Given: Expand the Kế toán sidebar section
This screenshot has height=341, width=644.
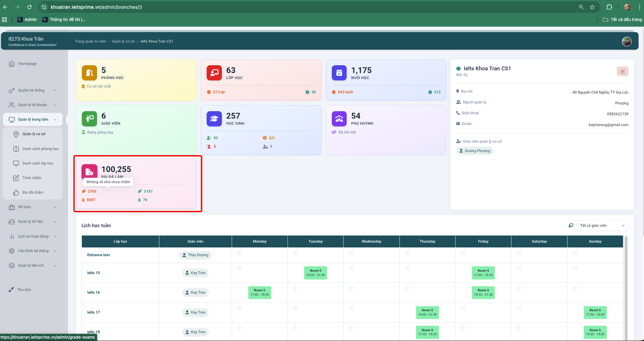Looking at the screenshot, I should 33,207.
